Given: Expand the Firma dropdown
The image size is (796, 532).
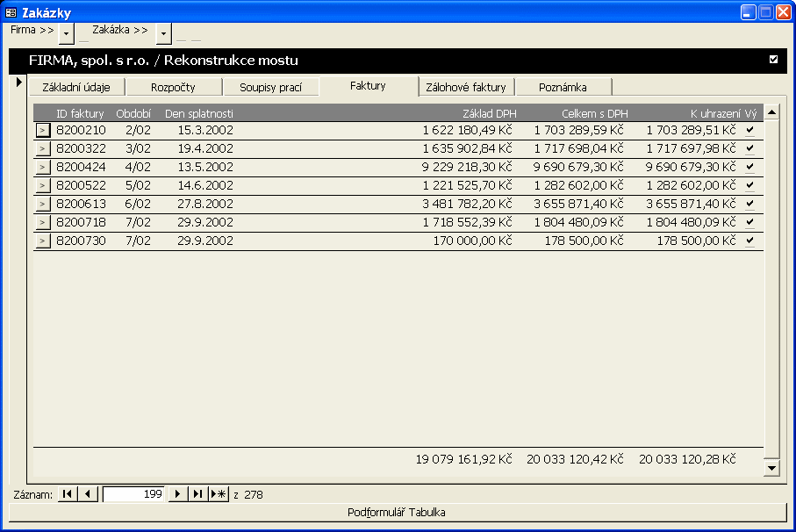Looking at the screenshot, I should click(67, 33).
